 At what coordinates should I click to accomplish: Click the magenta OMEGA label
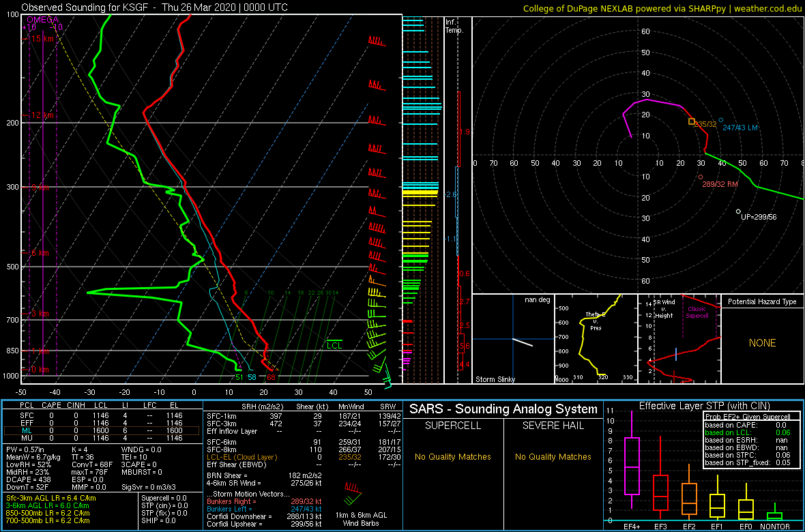[42, 18]
